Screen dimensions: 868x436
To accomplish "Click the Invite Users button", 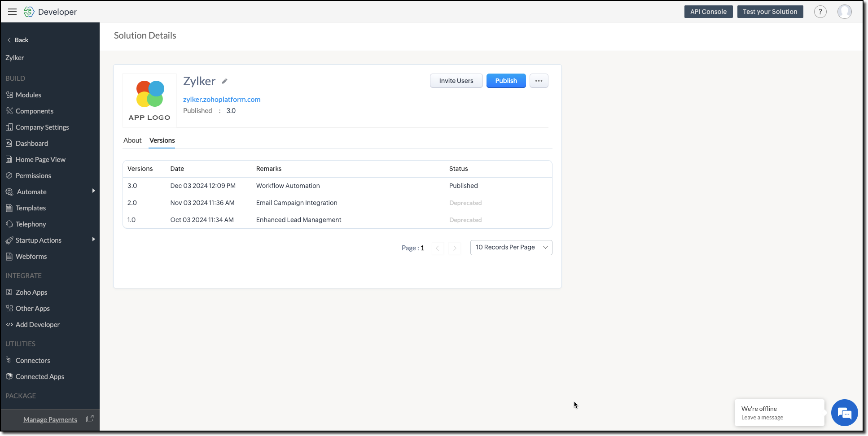I will (456, 81).
